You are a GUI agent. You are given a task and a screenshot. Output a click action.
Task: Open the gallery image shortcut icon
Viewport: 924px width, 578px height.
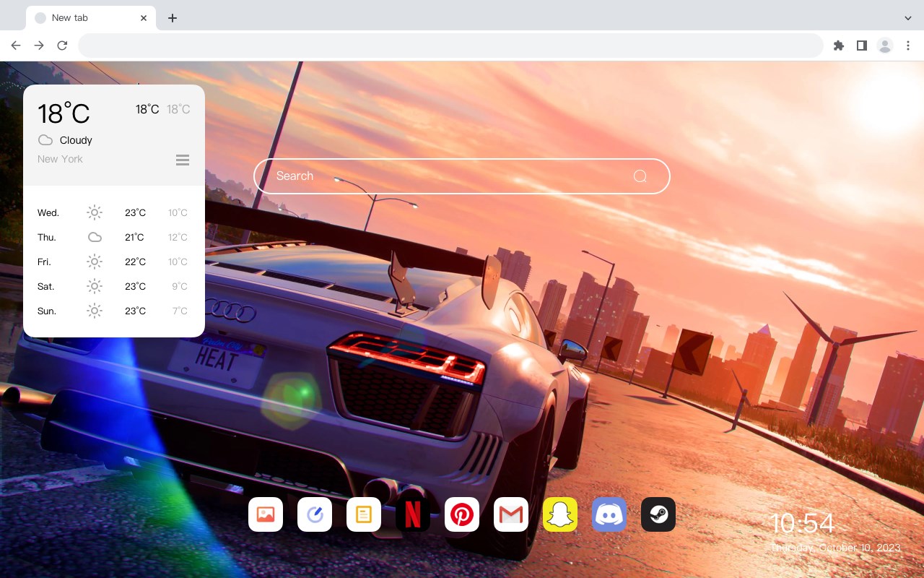click(x=266, y=514)
